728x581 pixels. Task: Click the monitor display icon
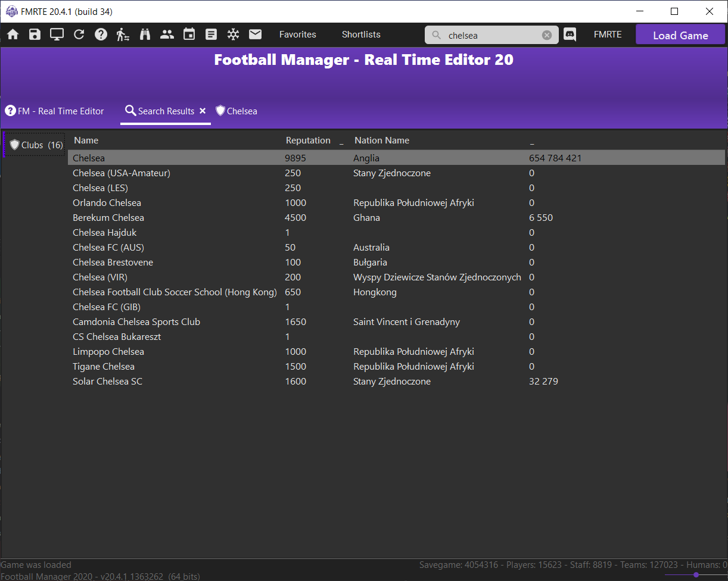(57, 35)
